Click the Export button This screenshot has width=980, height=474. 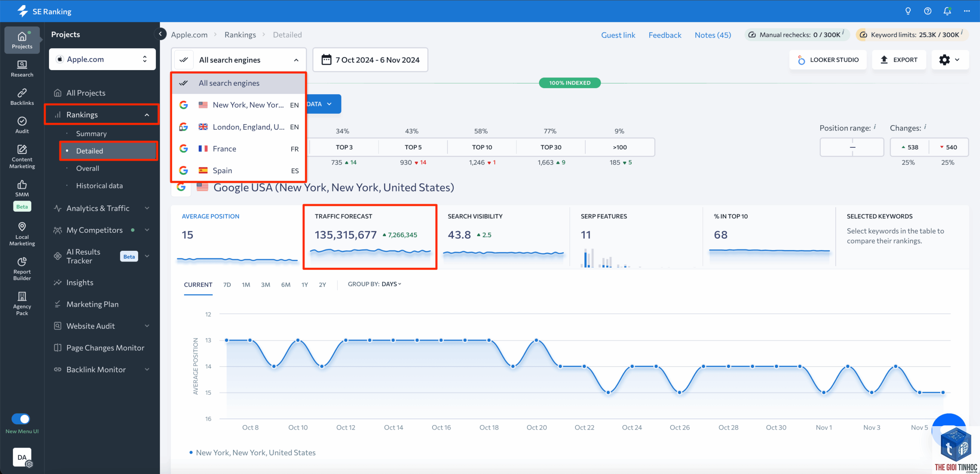click(899, 60)
